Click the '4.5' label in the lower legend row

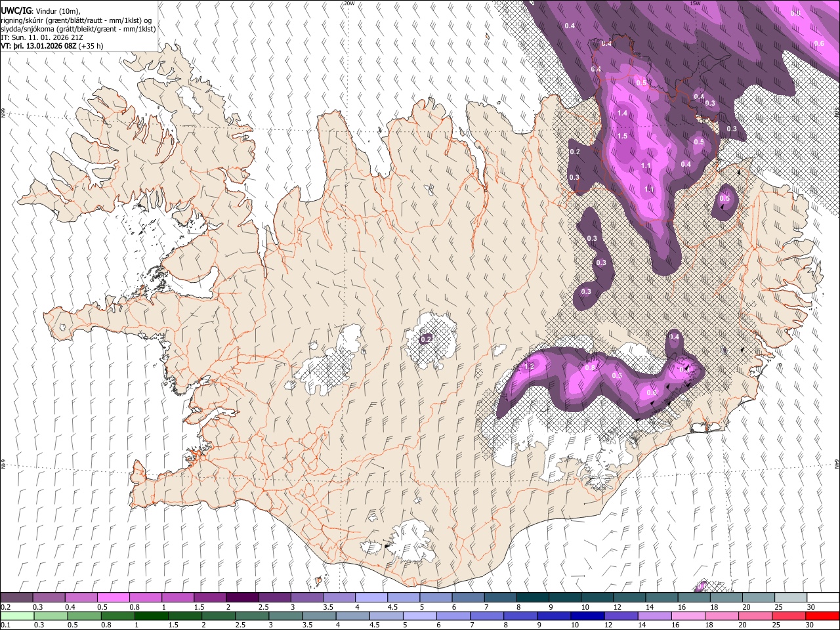coord(374,625)
